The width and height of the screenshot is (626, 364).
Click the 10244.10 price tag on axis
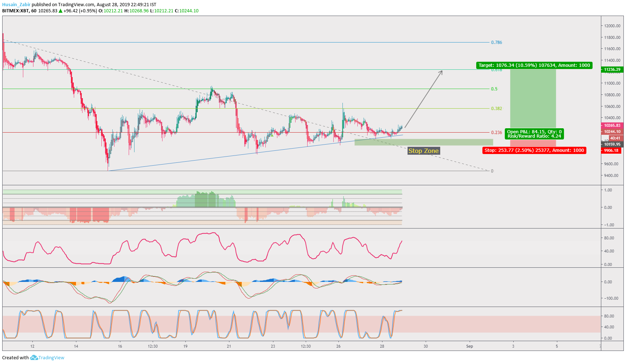tap(612, 132)
